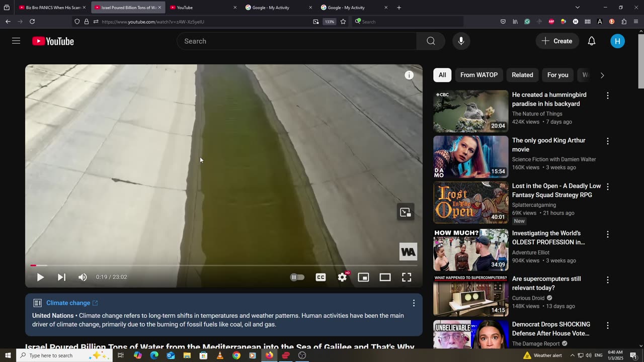Screen dimensions: 644x362
Task: Open the Grammarly extension icon
Action: pyautogui.click(x=527, y=22)
